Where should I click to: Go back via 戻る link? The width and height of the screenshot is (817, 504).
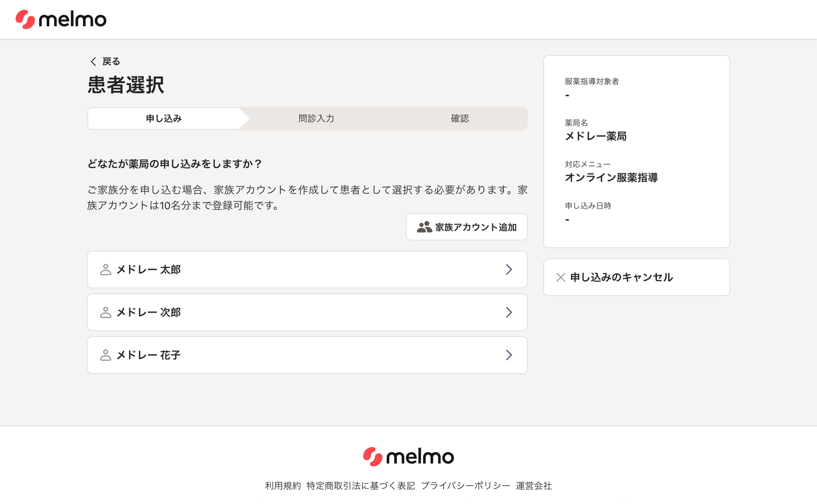[111, 62]
